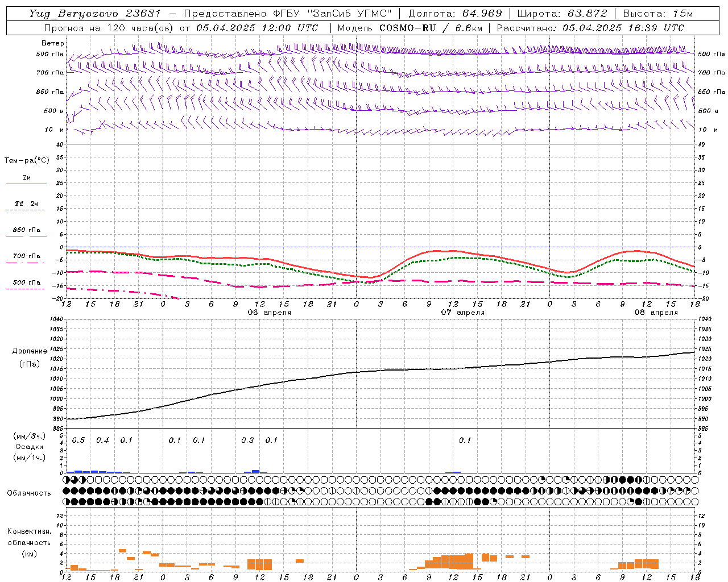This screenshot has height=582, width=728.
Task: Click the "(гПа)" unit under Давление
Action: coord(30,364)
